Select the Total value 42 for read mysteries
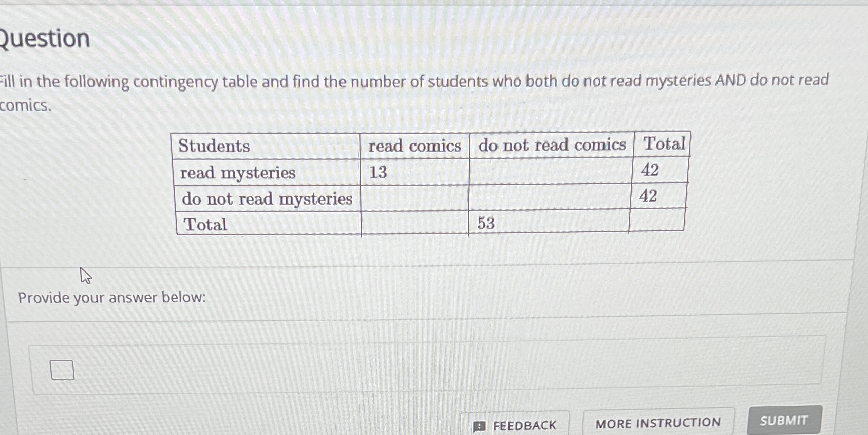 [x=650, y=170]
